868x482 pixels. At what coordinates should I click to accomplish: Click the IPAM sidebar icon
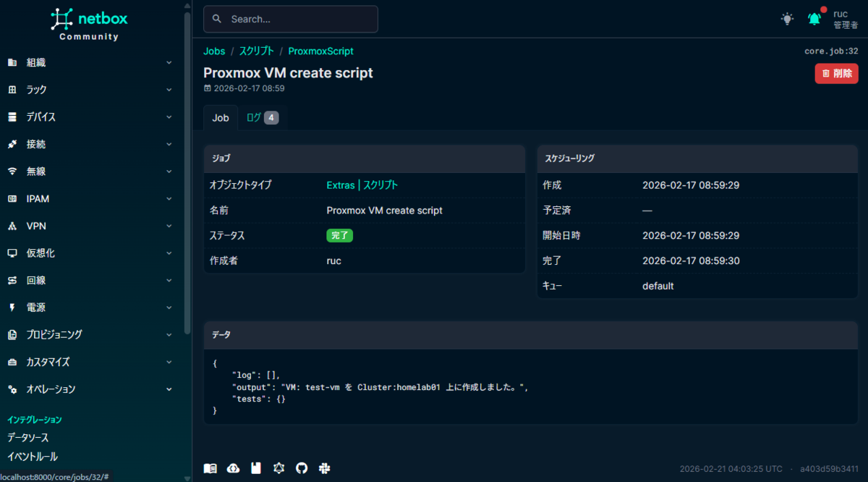(12, 198)
